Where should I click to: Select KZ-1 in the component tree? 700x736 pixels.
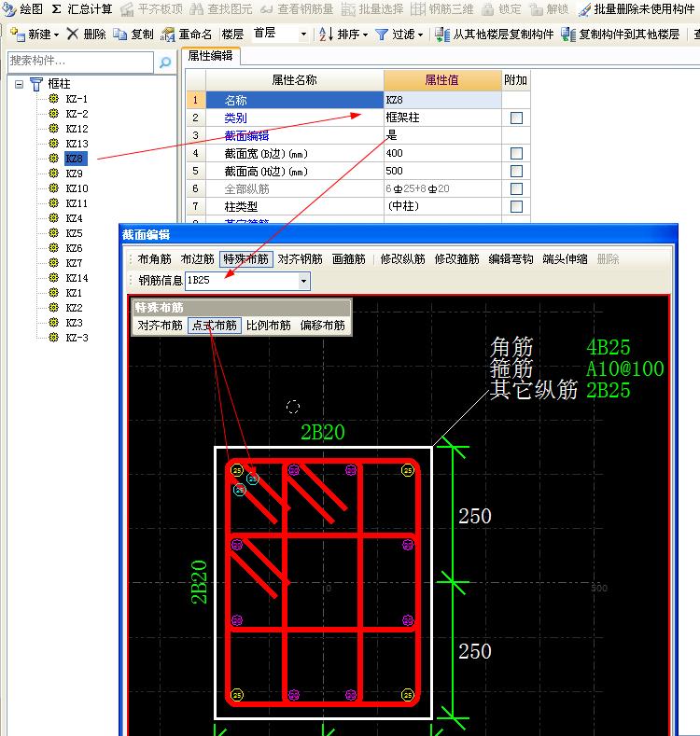pos(77,99)
